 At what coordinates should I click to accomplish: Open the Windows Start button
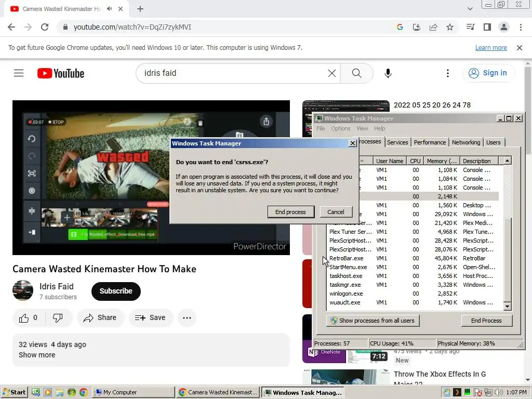pyautogui.click(x=14, y=392)
